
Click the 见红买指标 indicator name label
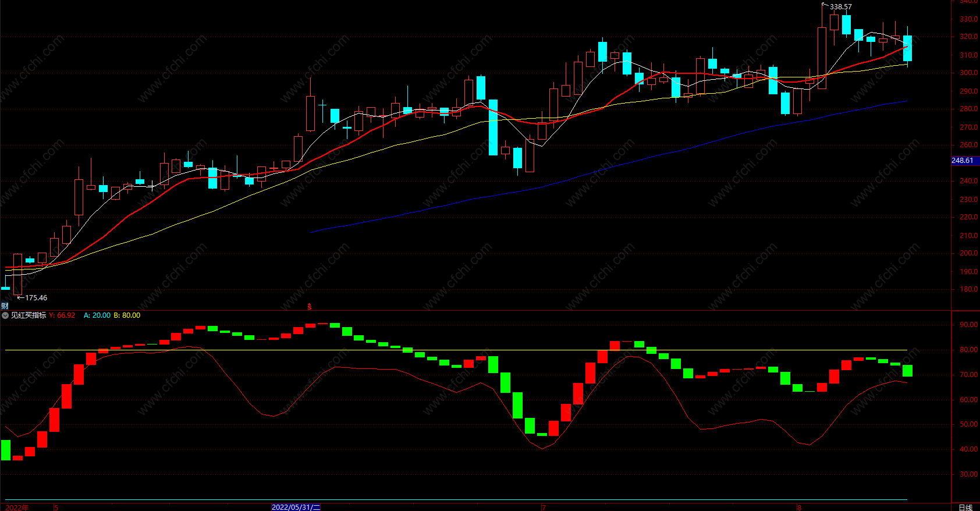pos(29,315)
